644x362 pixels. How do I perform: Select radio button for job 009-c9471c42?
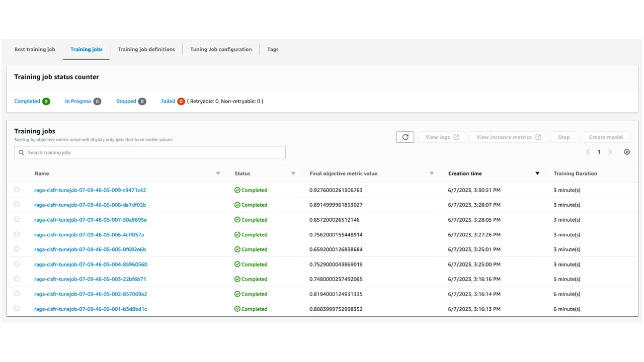[17, 190]
